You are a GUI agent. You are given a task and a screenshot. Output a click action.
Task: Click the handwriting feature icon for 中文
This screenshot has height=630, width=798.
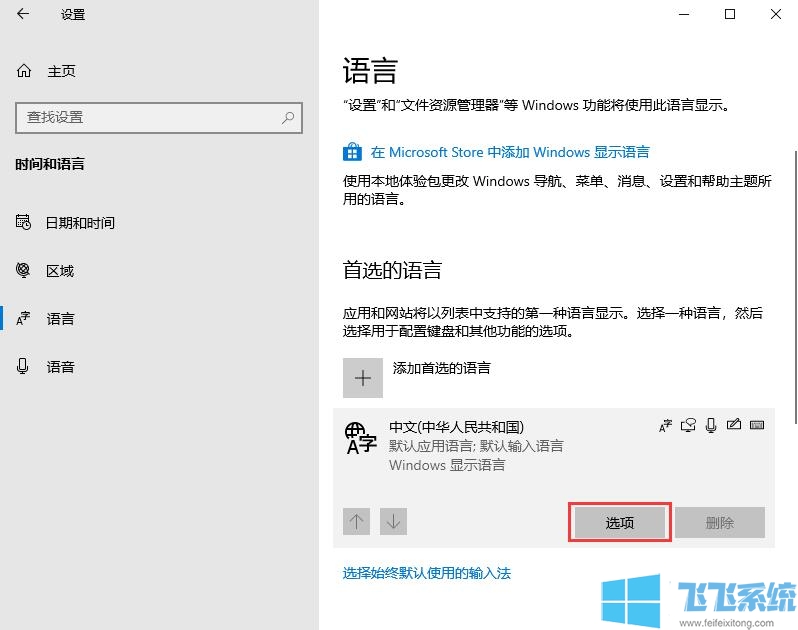[734, 425]
